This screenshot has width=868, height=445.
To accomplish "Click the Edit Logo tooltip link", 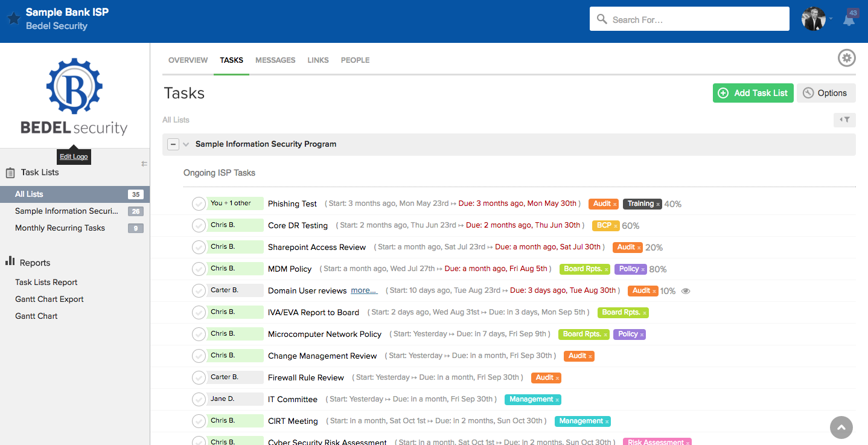I will (74, 156).
